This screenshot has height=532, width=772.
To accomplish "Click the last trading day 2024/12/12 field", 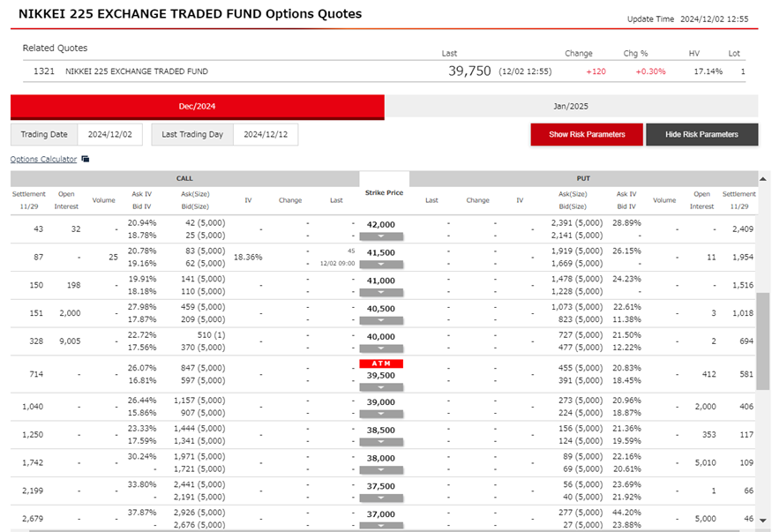I will tap(266, 134).
